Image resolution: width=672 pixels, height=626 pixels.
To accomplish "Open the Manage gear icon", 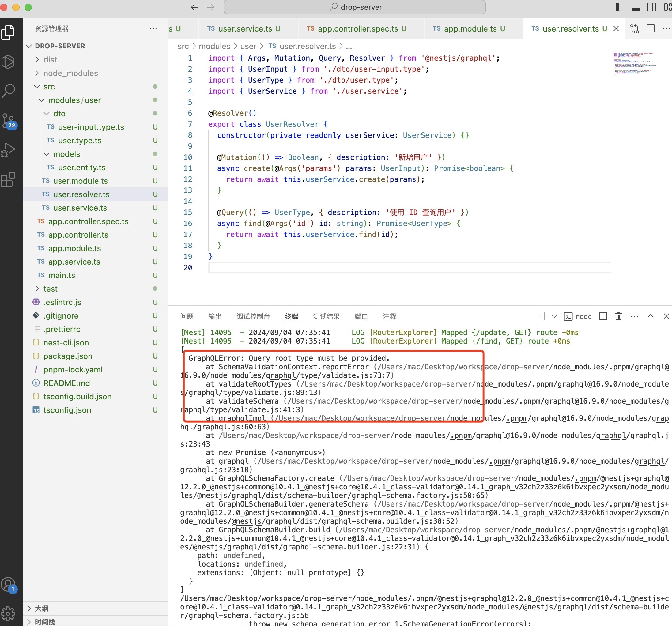I will (x=9, y=613).
